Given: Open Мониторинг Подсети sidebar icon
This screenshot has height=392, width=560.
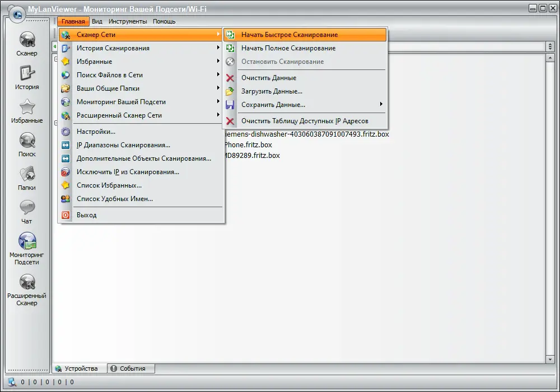Looking at the screenshot, I should tap(27, 241).
